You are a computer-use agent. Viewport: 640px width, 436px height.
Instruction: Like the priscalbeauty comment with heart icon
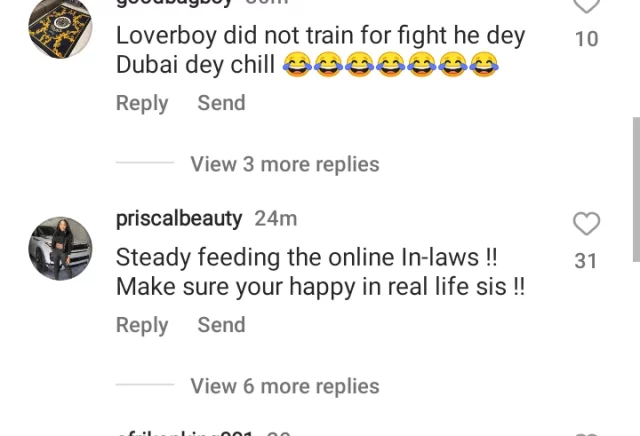587,224
